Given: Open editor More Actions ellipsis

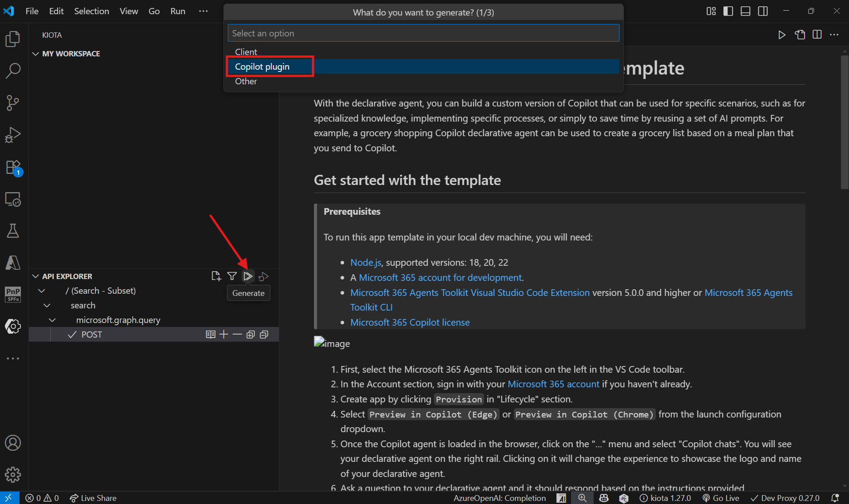Looking at the screenshot, I should pos(834,35).
